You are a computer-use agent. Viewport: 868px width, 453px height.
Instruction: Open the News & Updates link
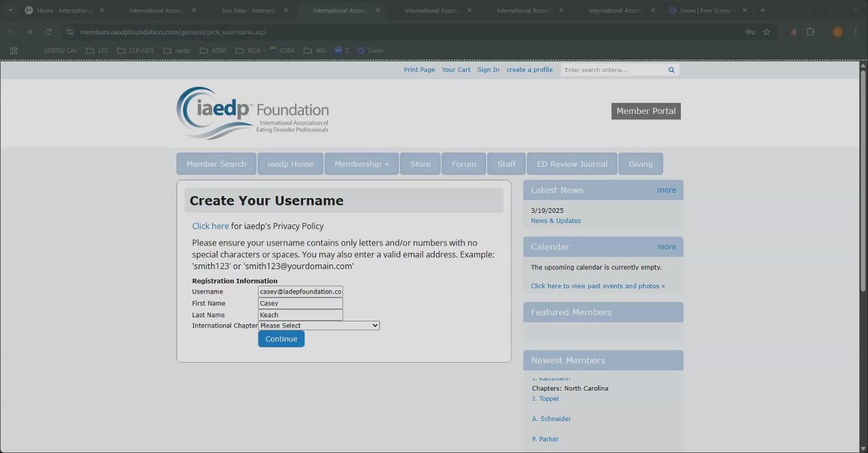tap(556, 221)
